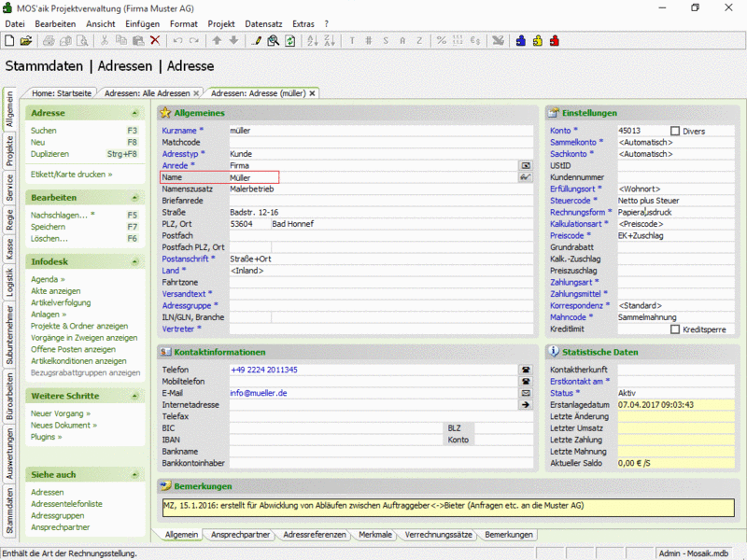747x560 pixels.
Task: Enable the Kreditsperre checkbox
Action: 675,329
